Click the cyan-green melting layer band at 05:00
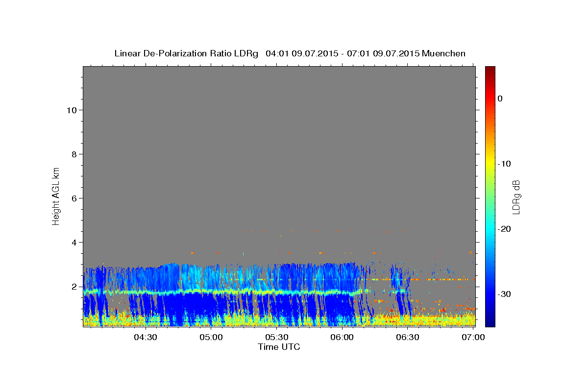 [211, 292]
